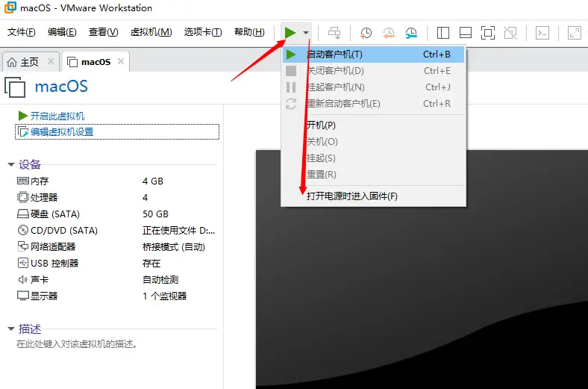Click the green power-on play button in toolbar

(290, 33)
